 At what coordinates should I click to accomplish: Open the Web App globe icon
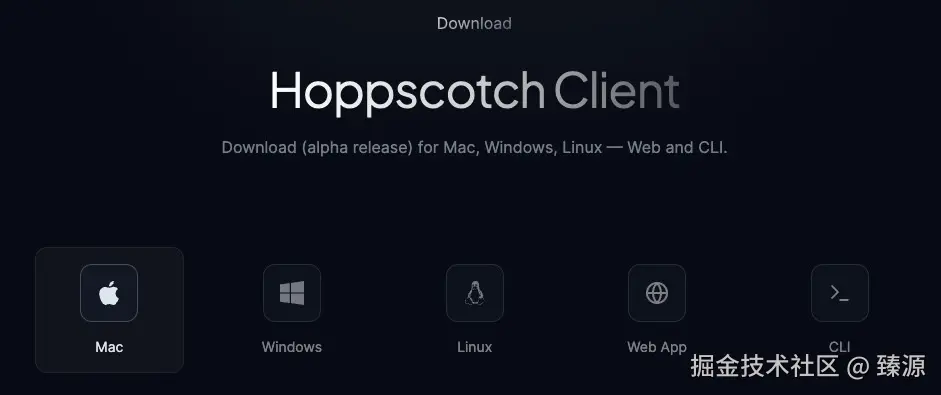coord(657,293)
